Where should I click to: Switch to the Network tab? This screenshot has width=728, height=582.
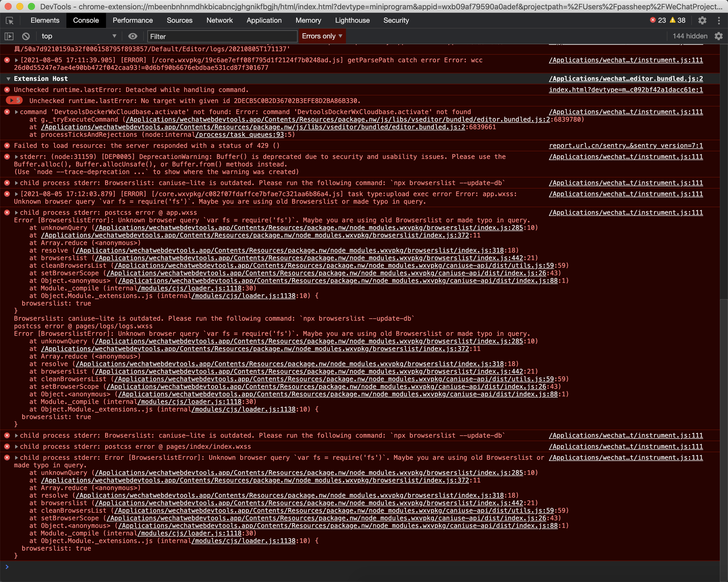click(219, 21)
